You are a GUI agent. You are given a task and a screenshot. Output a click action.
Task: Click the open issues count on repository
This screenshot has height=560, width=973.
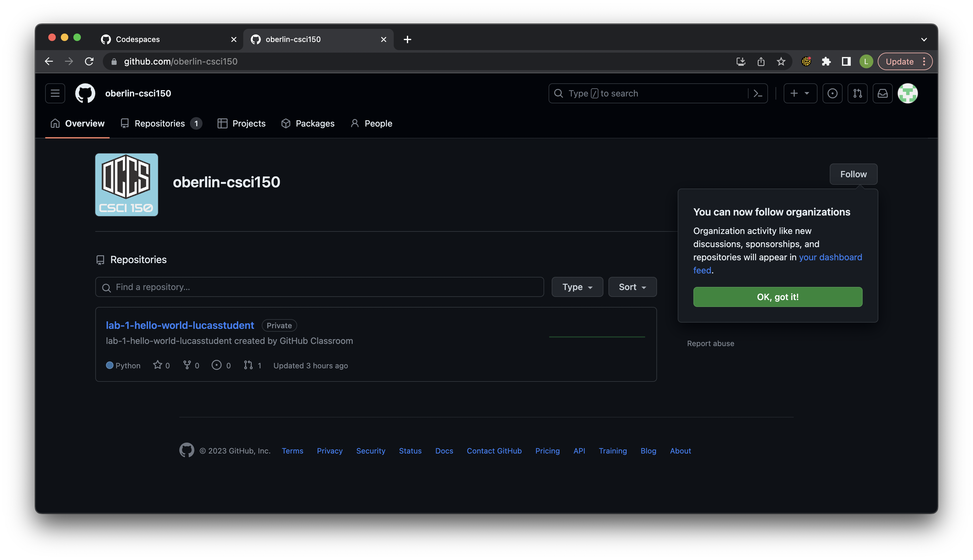pos(221,366)
